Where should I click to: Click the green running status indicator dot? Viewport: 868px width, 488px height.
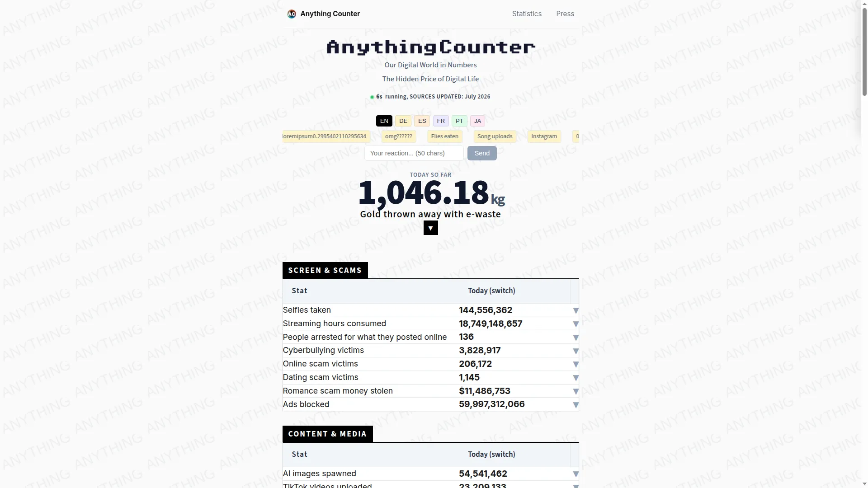coord(372,97)
